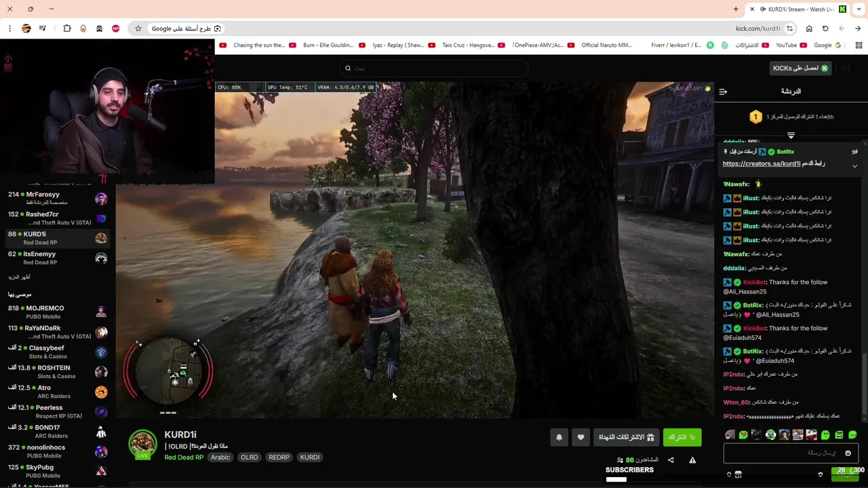Open the Fiverr / levikon1 bookmark

682,45
